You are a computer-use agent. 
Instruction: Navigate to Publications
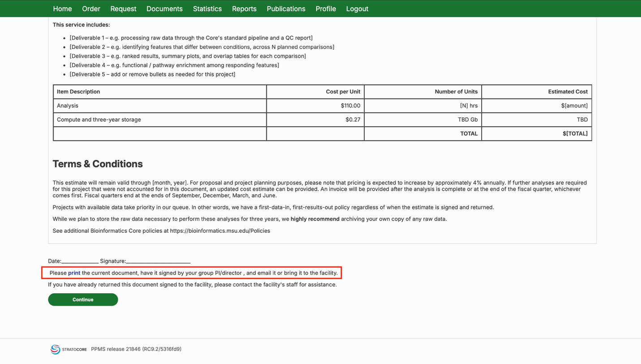(286, 9)
